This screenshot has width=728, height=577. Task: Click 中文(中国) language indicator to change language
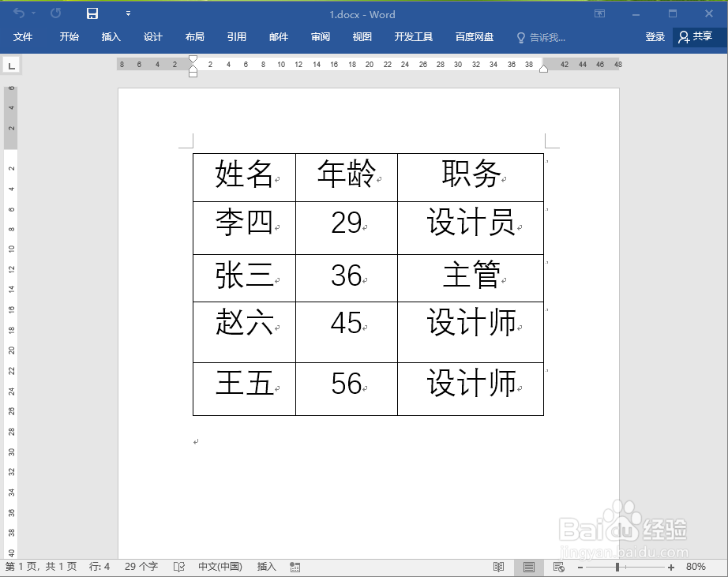[x=219, y=567]
